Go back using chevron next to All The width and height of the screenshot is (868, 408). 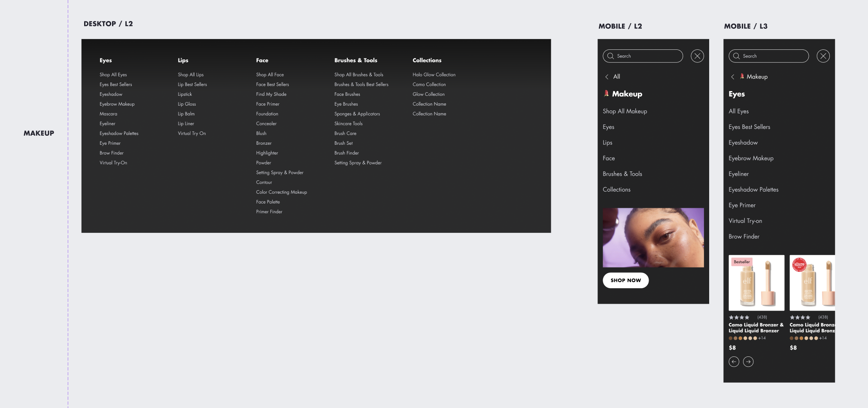click(607, 77)
